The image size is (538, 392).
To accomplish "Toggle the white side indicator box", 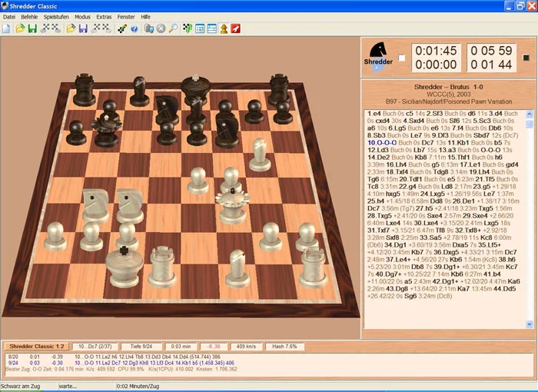I will click(401, 58).
